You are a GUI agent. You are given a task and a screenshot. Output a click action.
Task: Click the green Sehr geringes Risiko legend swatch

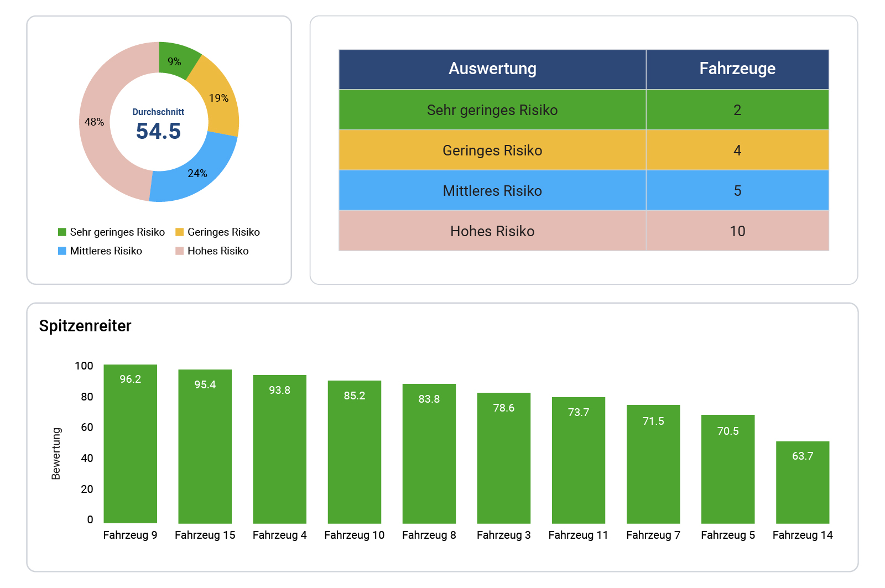(62, 232)
